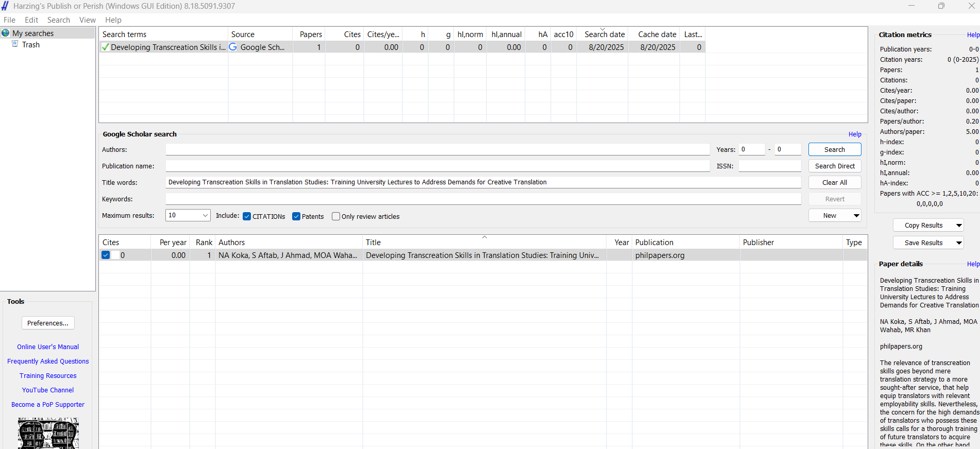Open the View menu
Viewport: 980px width, 449px height.
[88, 20]
